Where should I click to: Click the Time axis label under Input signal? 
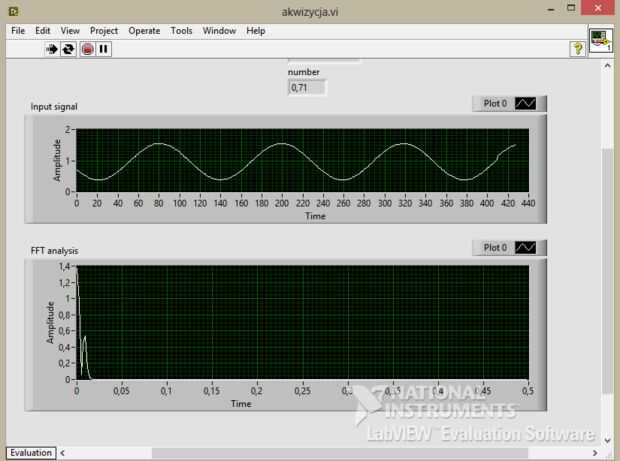(x=315, y=216)
